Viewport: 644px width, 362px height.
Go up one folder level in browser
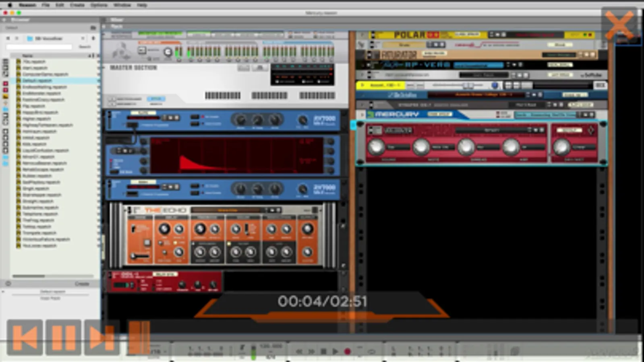(x=93, y=38)
